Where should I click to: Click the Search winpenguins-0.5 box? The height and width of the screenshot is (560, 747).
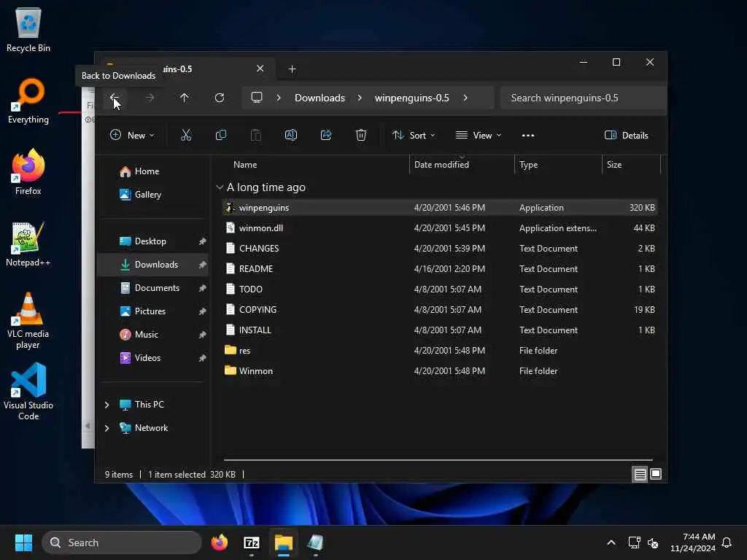coord(583,98)
